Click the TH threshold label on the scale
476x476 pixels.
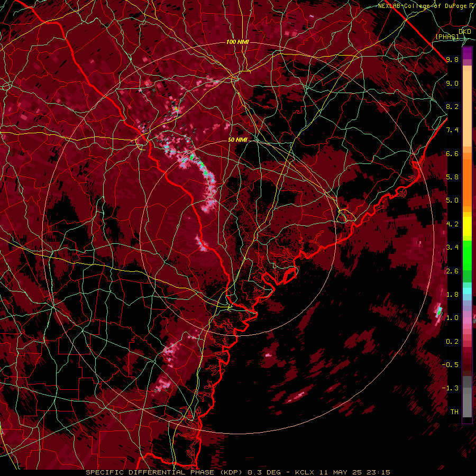coord(454,412)
